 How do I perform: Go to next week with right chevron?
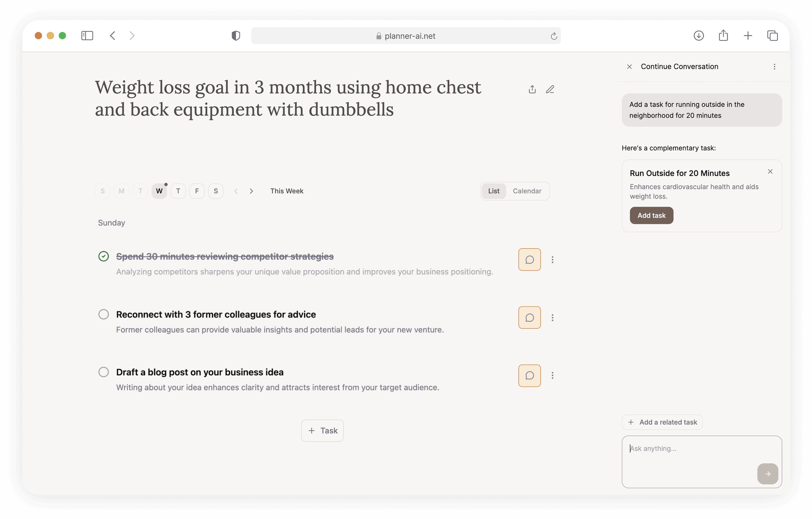pos(251,191)
